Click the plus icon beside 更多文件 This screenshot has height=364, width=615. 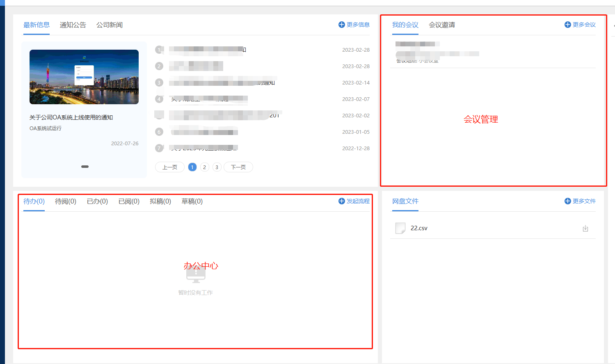click(567, 201)
